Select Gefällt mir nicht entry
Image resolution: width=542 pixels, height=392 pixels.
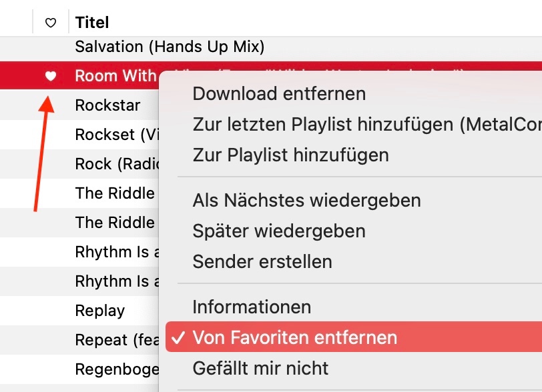260,368
